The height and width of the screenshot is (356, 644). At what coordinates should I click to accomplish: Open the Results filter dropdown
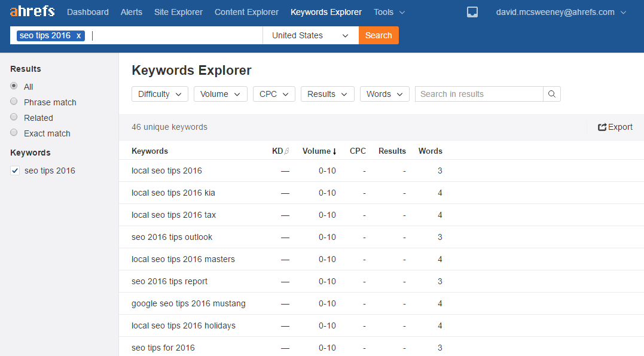click(x=327, y=94)
